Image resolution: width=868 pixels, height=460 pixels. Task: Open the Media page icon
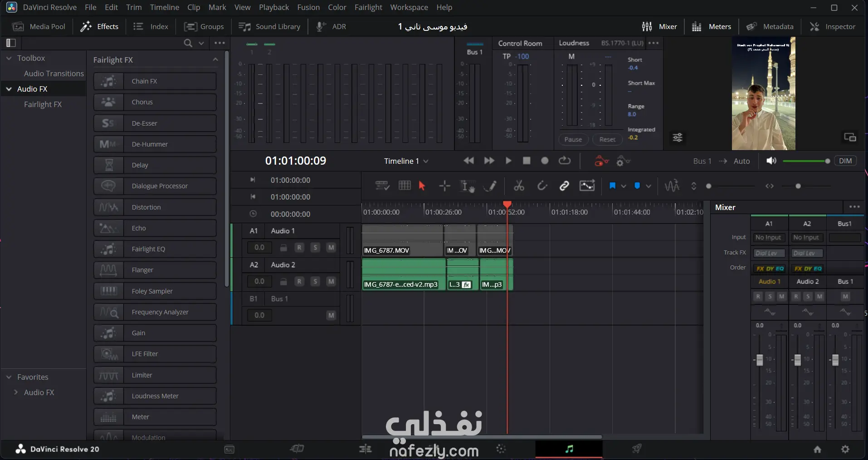[x=229, y=449]
